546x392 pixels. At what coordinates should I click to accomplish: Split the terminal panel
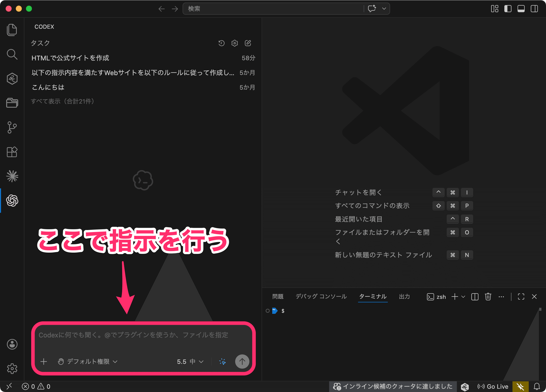[475, 297]
